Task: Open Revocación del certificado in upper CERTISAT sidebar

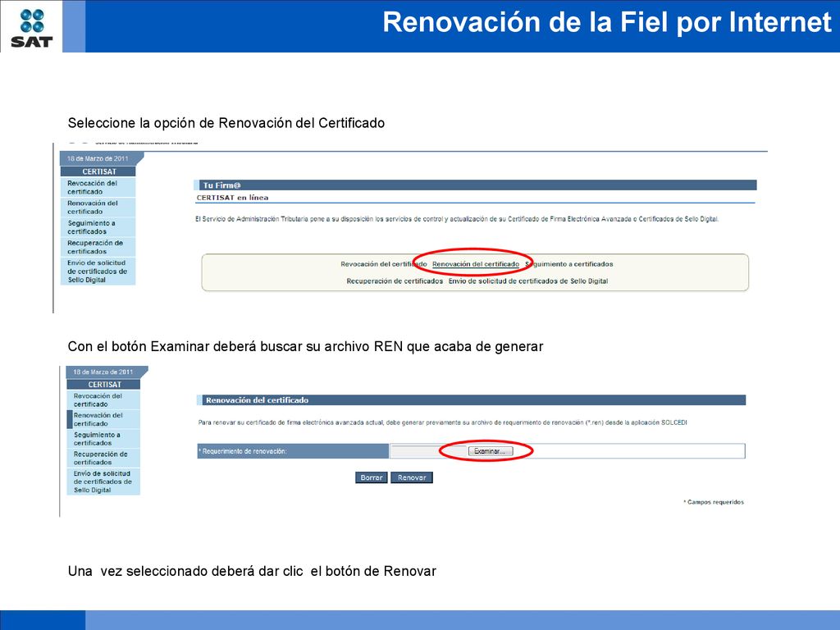Action: (x=98, y=188)
